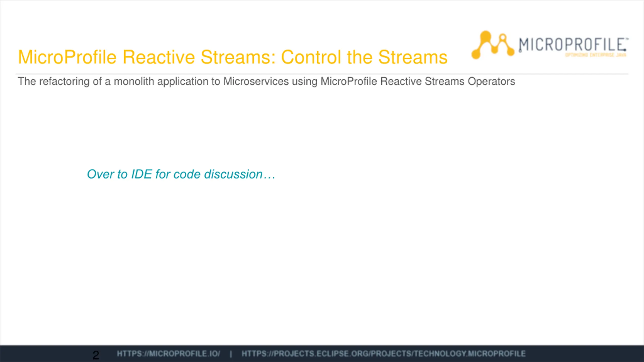The width and height of the screenshot is (644, 362).
Task: Click the word 'IDE' in the teal italic text
Action: click(142, 174)
